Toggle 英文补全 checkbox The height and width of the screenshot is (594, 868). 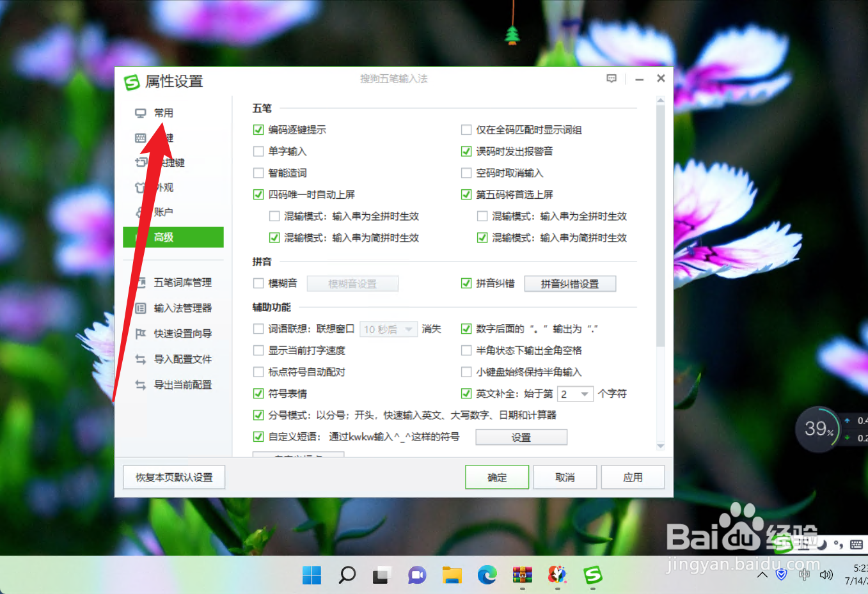click(466, 393)
